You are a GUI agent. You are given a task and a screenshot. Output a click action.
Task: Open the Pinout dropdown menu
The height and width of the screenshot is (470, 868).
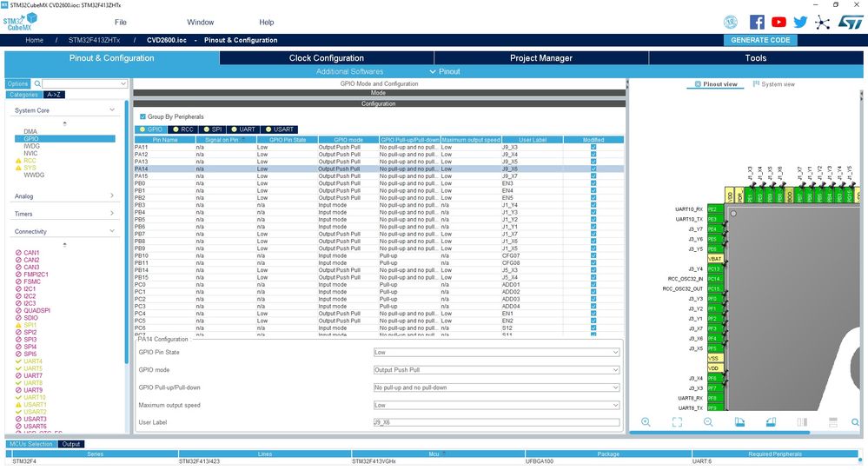(445, 71)
